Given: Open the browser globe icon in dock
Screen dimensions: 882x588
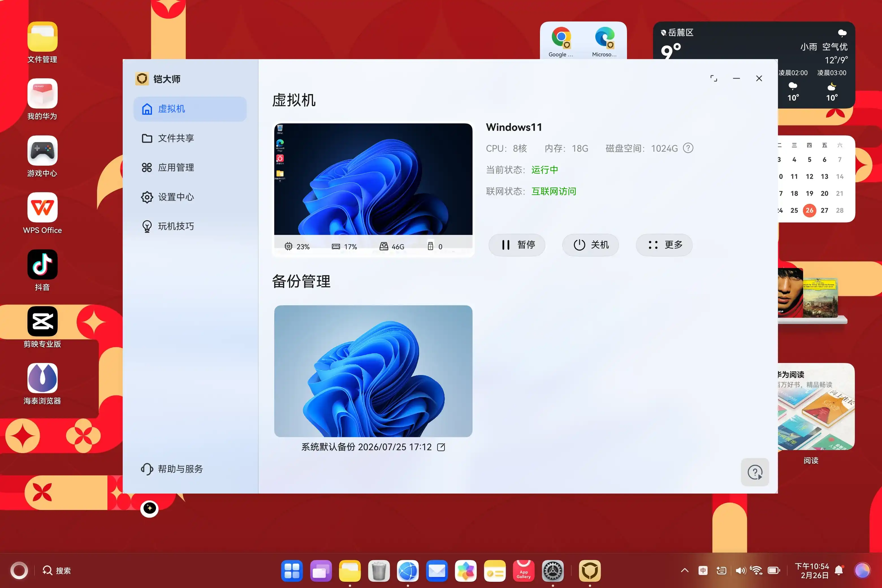Looking at the screenshot, I should pyautogui.click(x=408, y=571).
